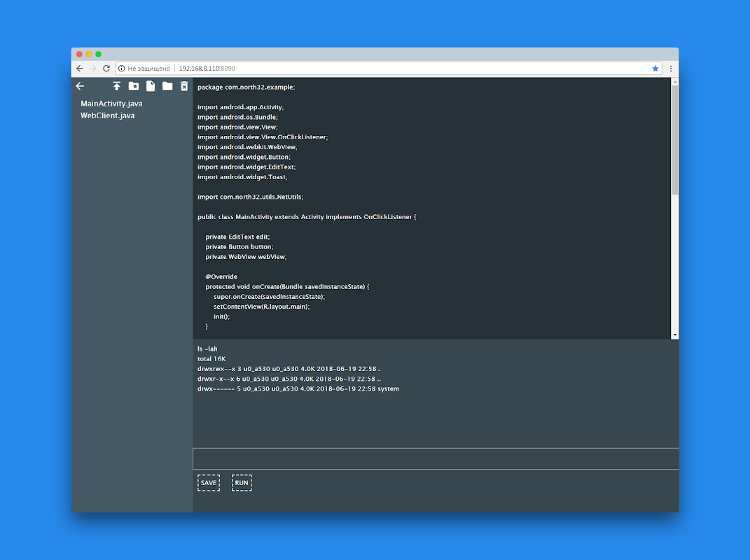
Task: Click the green window maximize button
Action: coord(99,54)
